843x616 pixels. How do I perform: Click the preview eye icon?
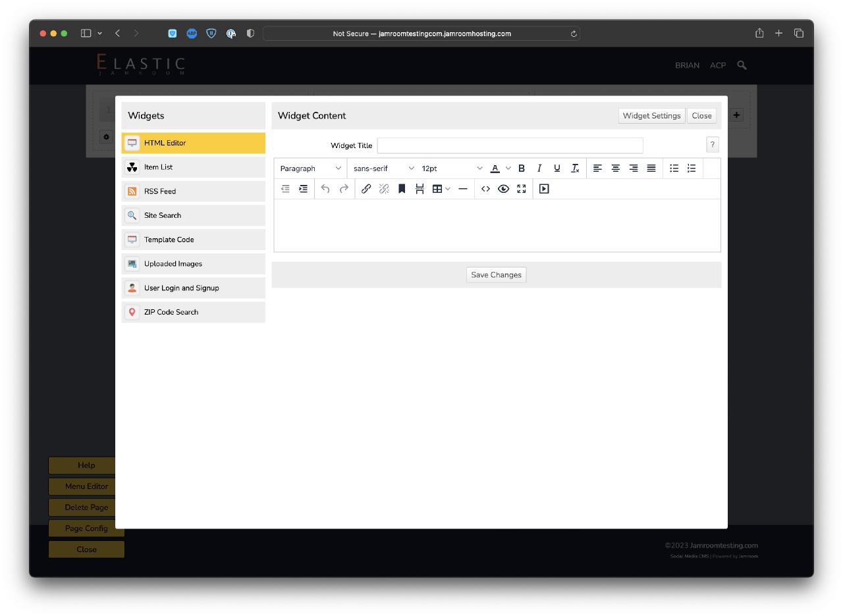tap(503, 189)
